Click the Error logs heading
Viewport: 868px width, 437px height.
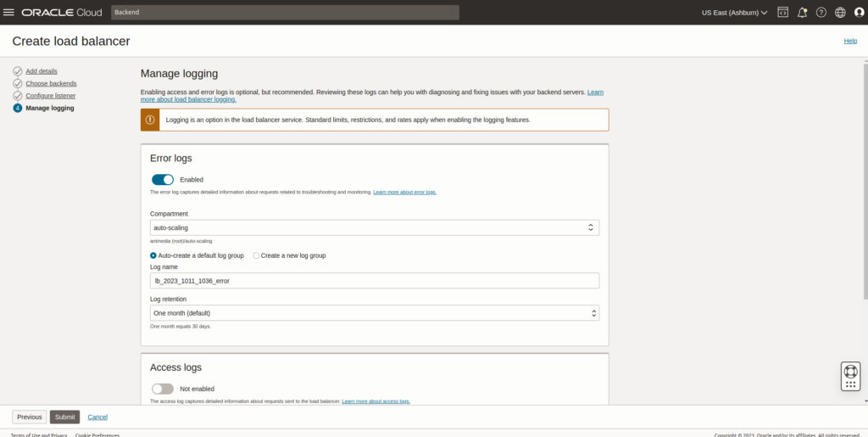click(171, 159)
